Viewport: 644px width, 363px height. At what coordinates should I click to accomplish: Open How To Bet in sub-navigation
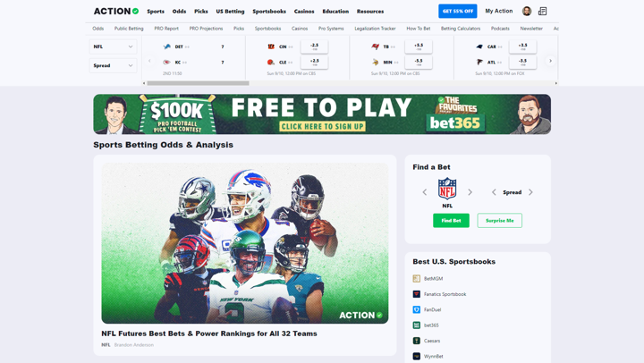pyautogui.click(x=418, y=29)
